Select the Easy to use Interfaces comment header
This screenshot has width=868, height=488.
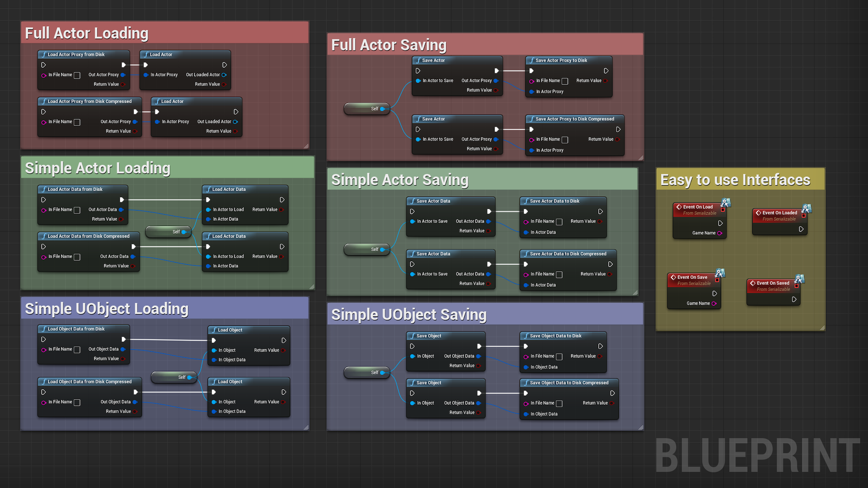pos(735,180)
